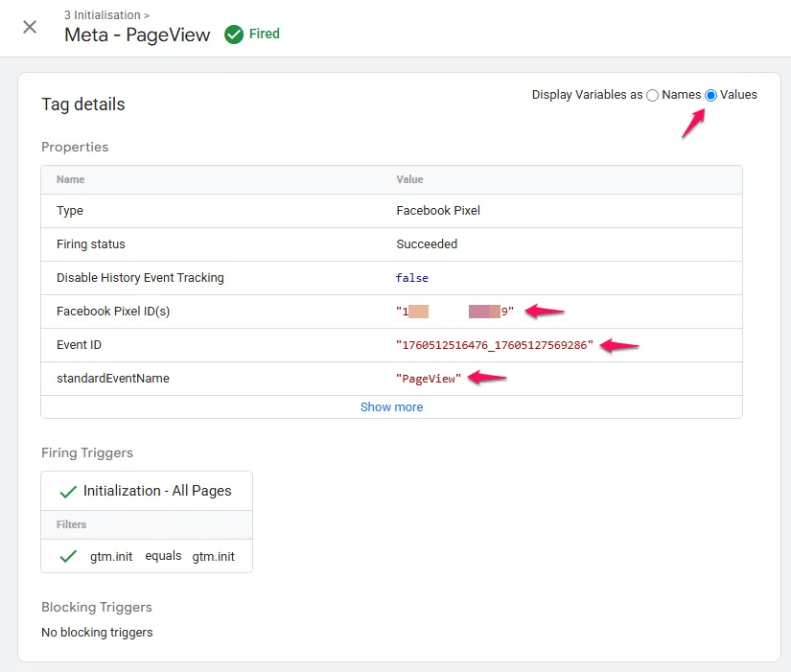Click checkmark icon beside Initialization - All Pages

pyautogui.click(x=68, y=491)
